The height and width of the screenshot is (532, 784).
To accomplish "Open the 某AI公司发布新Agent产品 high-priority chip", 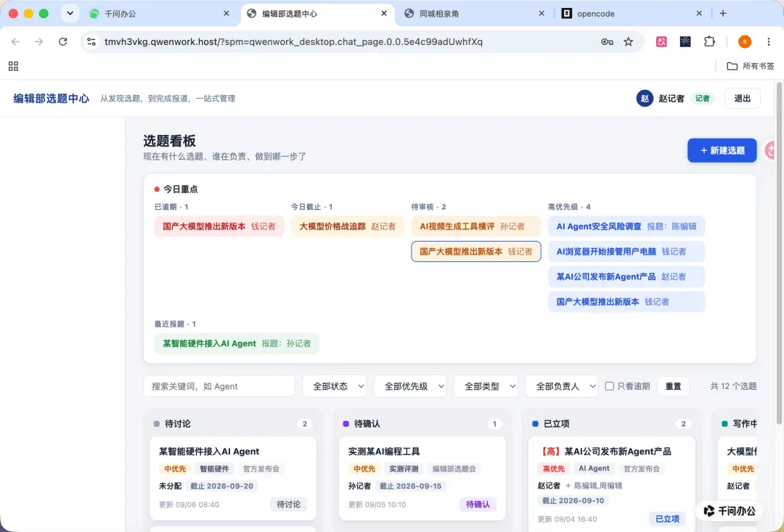I will point(626,277).
